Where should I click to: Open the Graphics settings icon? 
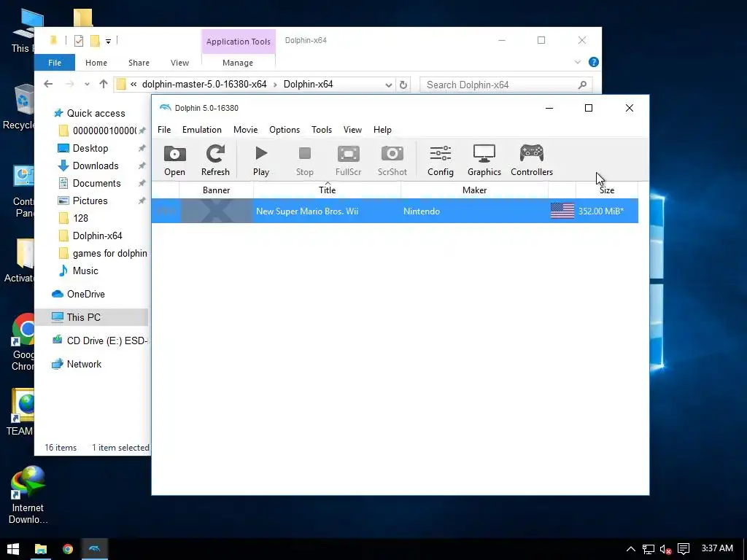tap(484, 160)
